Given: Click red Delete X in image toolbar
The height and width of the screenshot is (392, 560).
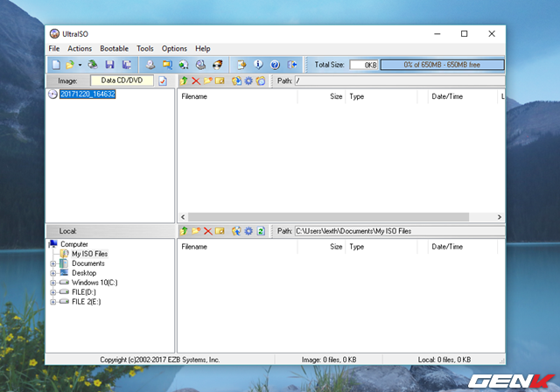Looking at the screenshot, I should [196, 81].
